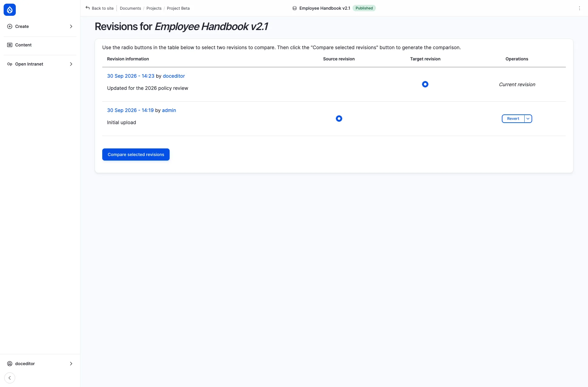Image resolution: width=588 pixels, height=387 pixels.
Task: Open the 30 Sep 2026 - 14:19 revision link
Action: click(x=130, y=110)
